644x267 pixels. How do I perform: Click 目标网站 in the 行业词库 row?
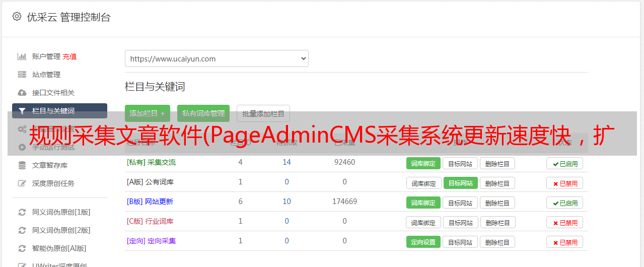pos(460,222)
